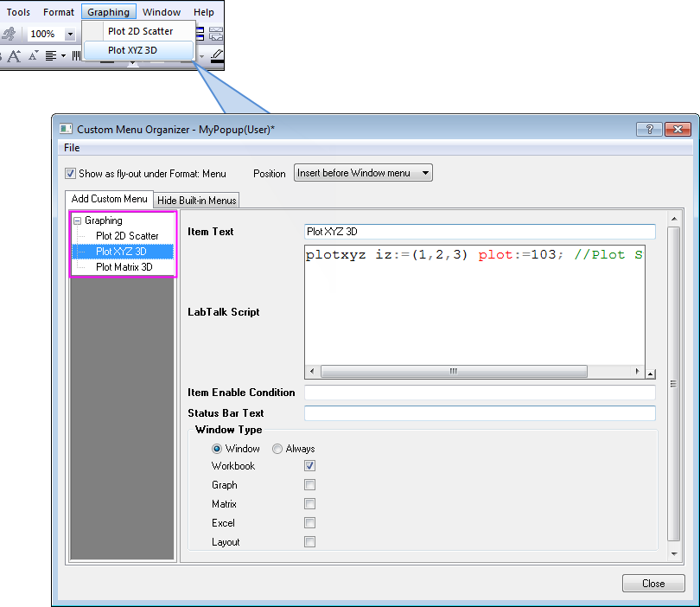Choose Plot 2D Scatter from Graphing menu

click(x=140, y=31)
